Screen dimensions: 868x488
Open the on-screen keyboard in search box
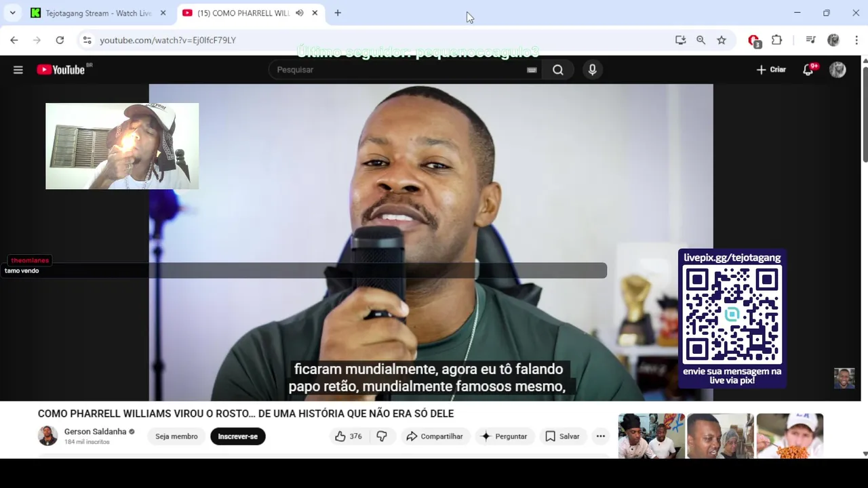tap(532, 70)
